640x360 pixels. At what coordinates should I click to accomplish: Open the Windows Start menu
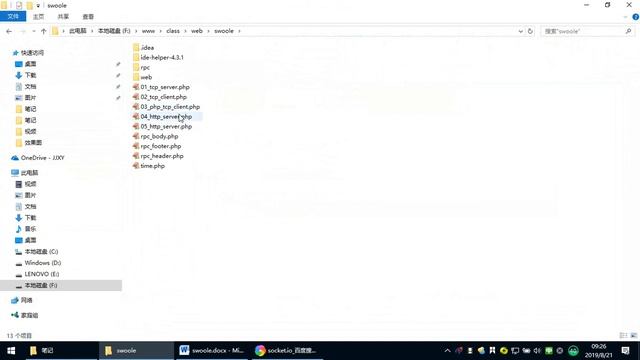11,351
